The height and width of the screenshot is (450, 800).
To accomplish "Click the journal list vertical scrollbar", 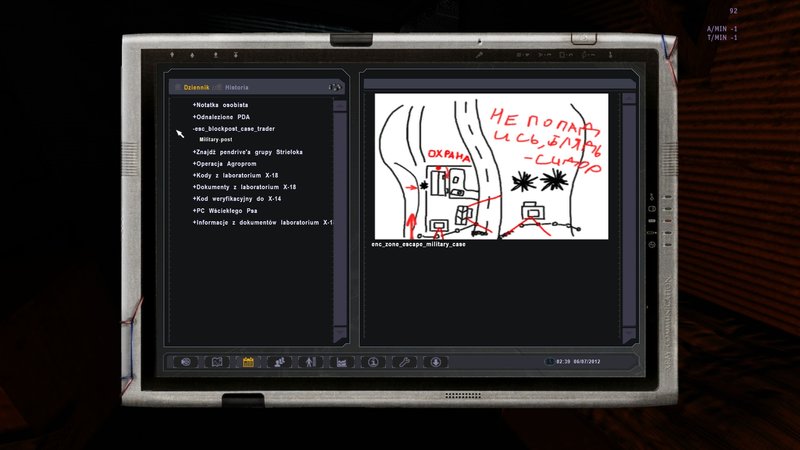I will click(x=339, y=220).
